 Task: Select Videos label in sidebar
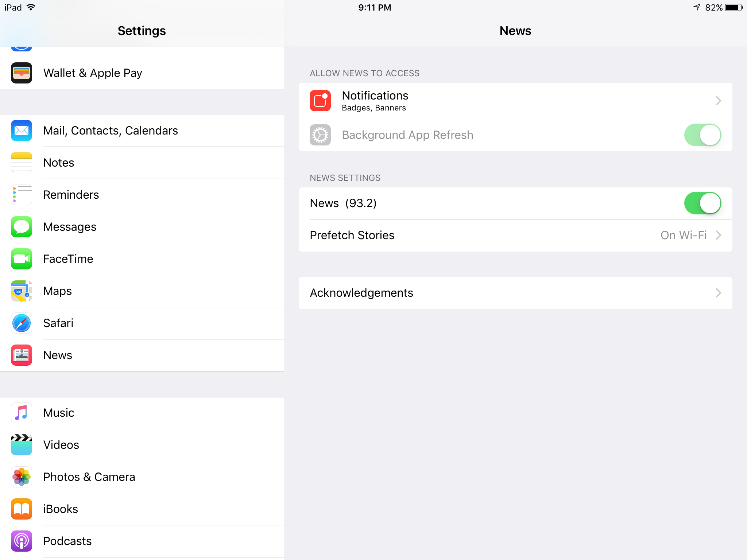[x=61, y=445]
